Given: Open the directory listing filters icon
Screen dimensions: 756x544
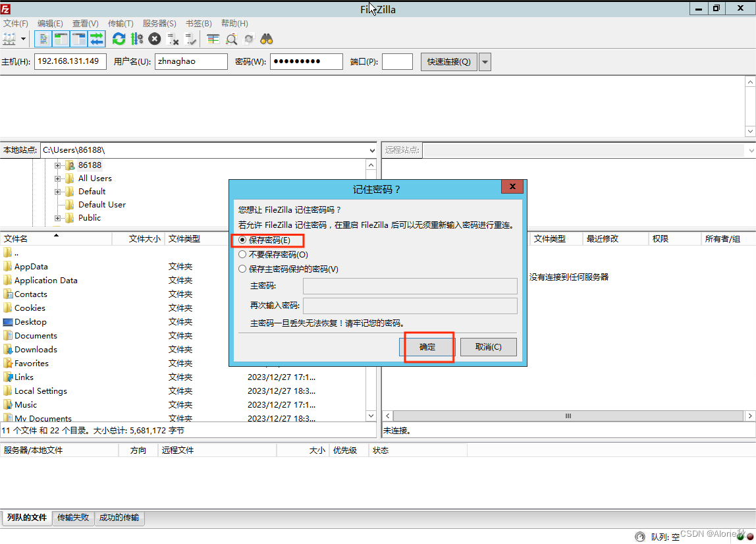Looking at the screenshot, I should [213, 39].
